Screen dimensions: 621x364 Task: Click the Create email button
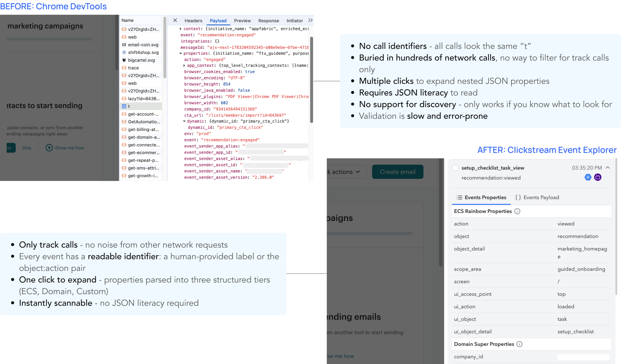397,172
